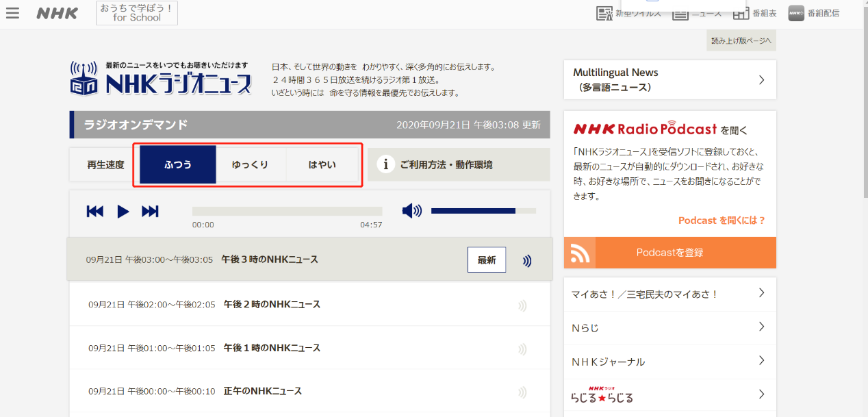Select 午後1時のNHKニュース row
Screen dimensions: 868x417
(x=309, y=348)
